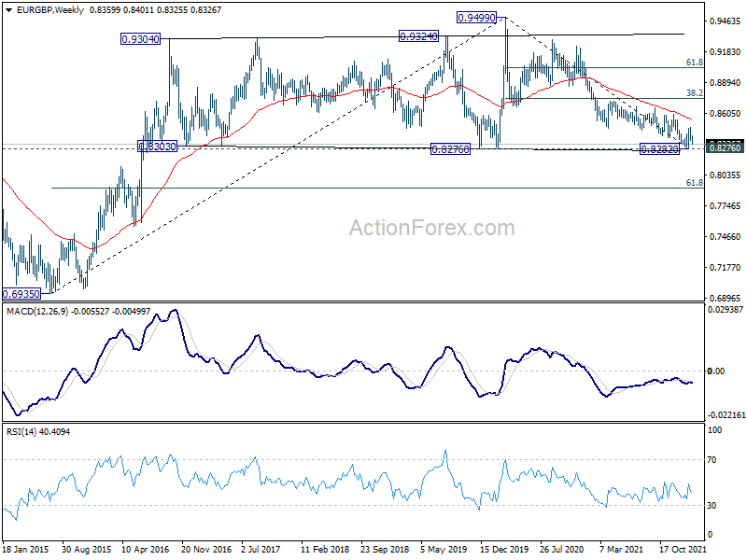Click the RSI 30 level axis label
This screenshot has width=747, height=560.
(712, 506)
